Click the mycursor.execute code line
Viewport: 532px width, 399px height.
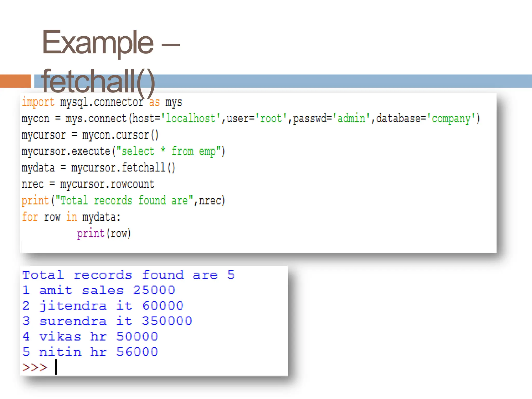[x=123, y=151]
